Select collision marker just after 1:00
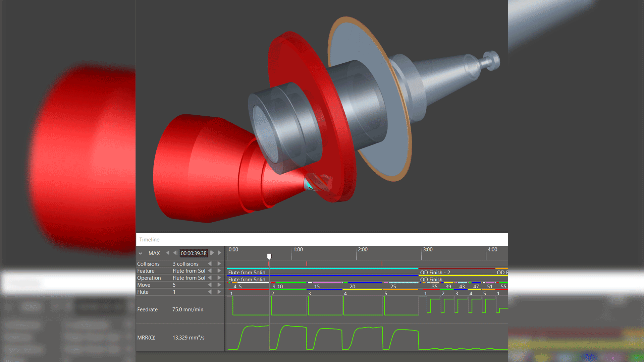The height and width of the screenshot is (362, 644). 307,264
